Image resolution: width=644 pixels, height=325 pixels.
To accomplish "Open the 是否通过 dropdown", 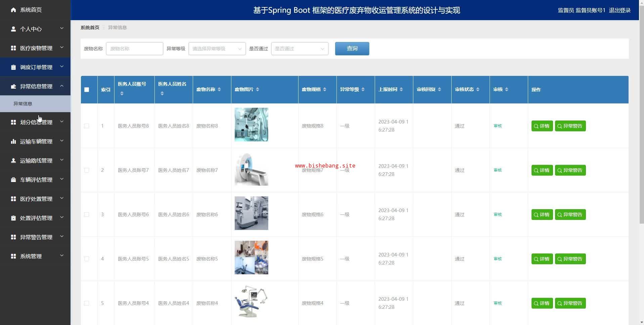I will tap(300, 49).
